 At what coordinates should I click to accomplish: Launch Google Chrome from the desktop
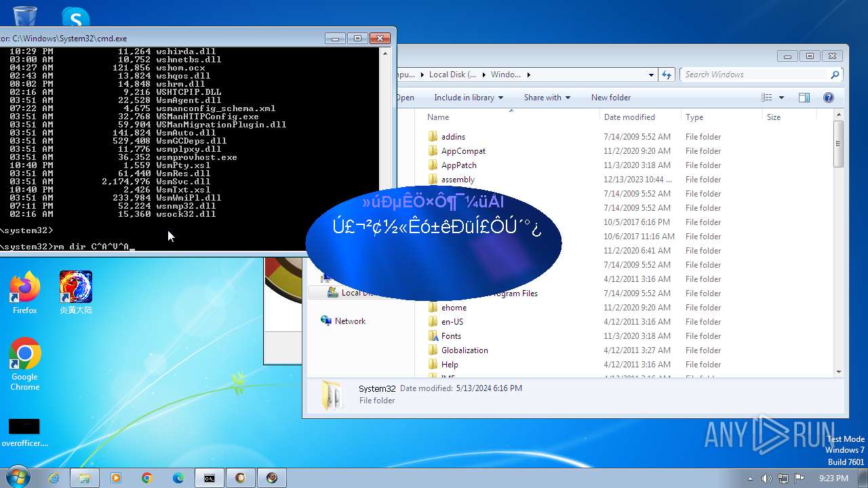coord(25,364)
